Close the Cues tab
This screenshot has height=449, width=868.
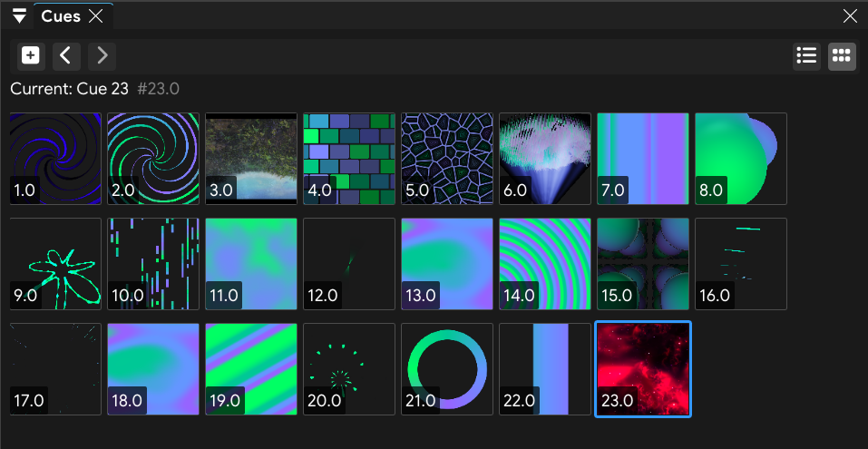(96, 16)
